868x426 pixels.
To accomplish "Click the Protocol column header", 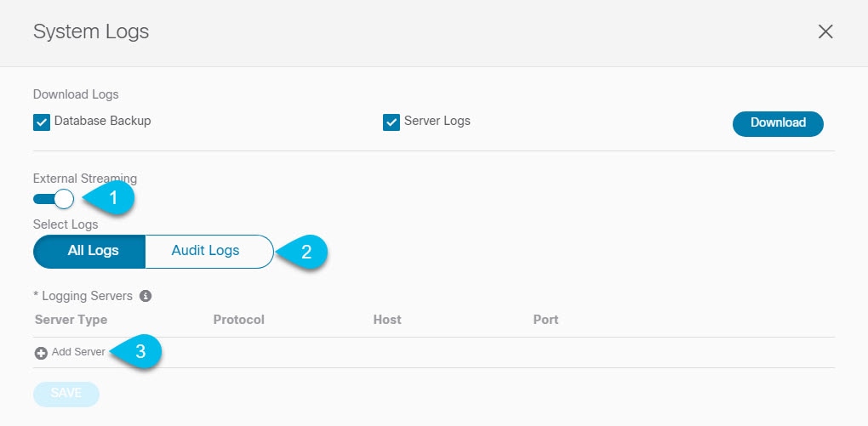I will pyautogui.click(x=238, y=320).
